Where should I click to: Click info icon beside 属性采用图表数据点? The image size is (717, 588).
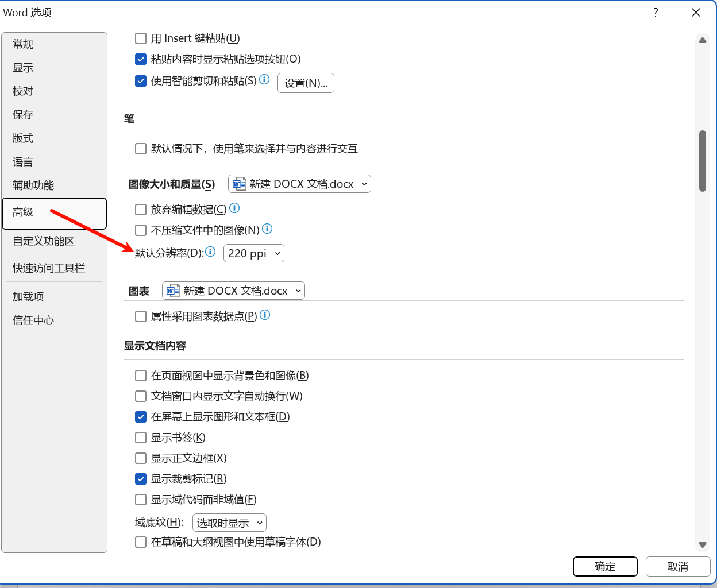[x=265, y=315]
